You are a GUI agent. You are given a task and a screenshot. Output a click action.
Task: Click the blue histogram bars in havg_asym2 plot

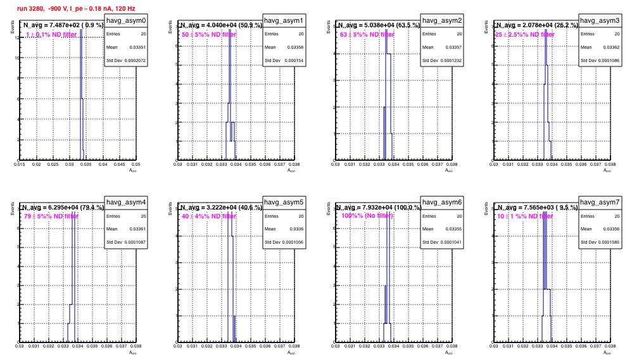point(388,95)
